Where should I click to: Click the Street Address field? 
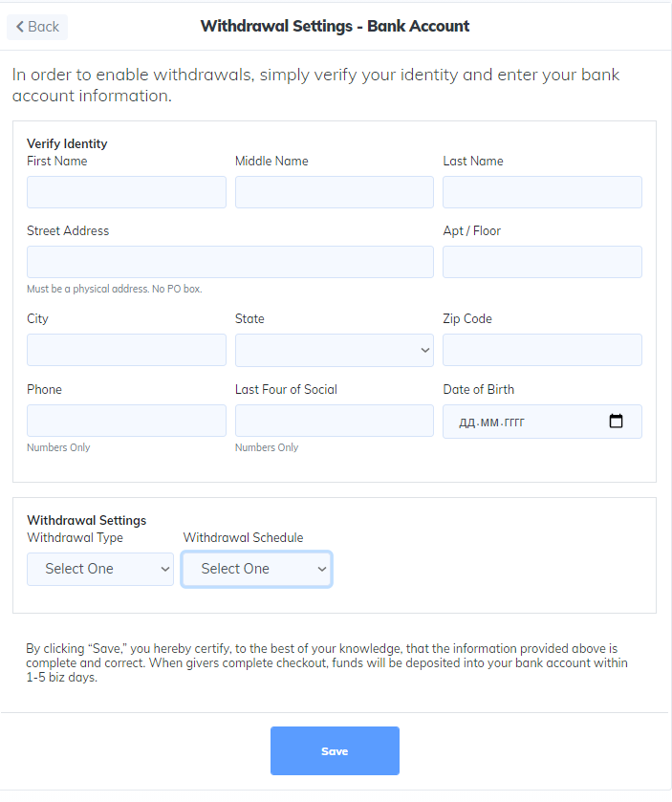229,262
